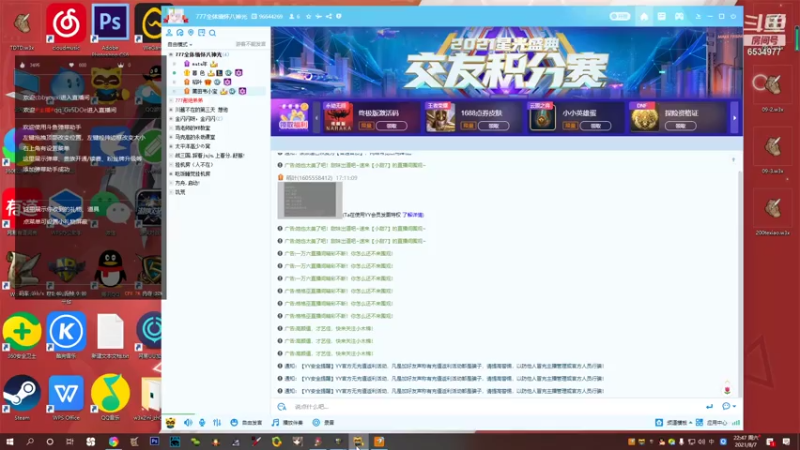Select the highlighted 小宝 user row
800x450 pixels.
(217, 91)
